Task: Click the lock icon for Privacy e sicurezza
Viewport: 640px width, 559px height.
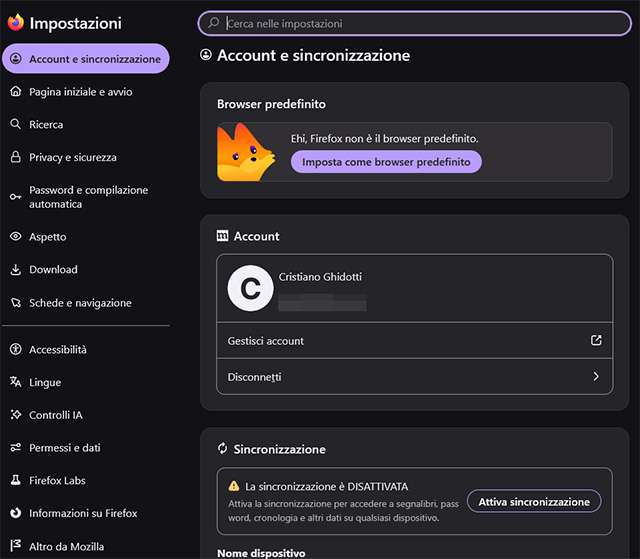Action: coord(16,157)
